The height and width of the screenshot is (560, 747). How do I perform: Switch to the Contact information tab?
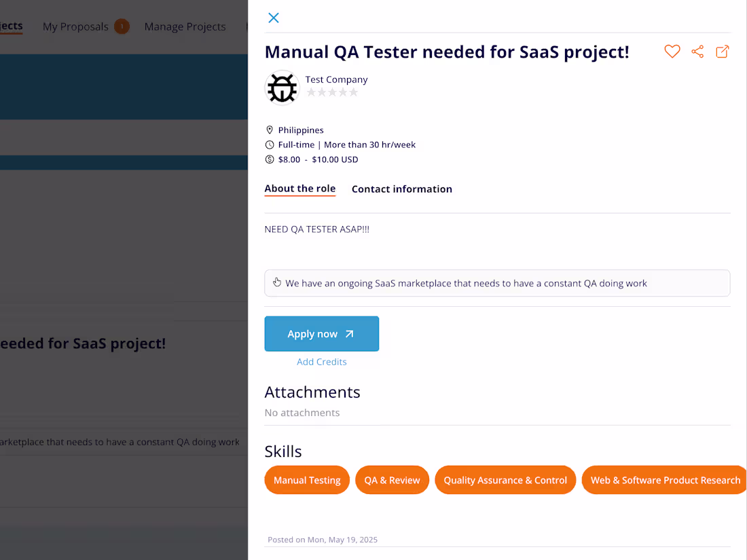click(x=401, y=189)
